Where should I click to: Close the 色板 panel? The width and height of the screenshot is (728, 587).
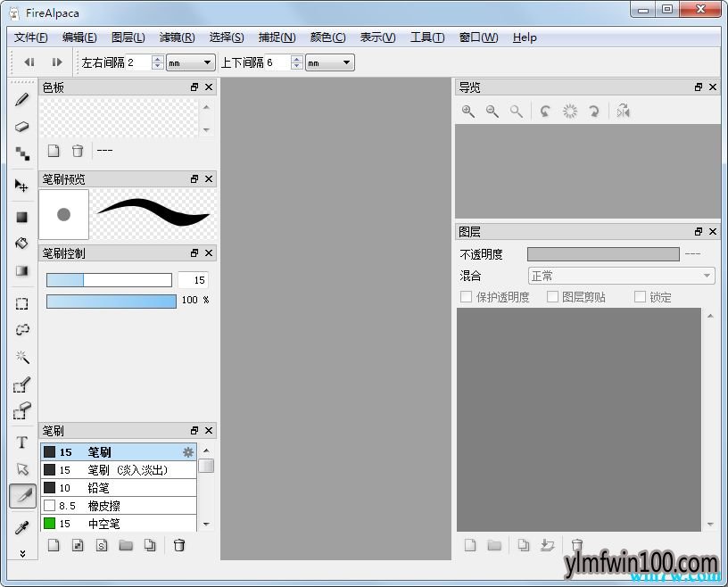209,87
